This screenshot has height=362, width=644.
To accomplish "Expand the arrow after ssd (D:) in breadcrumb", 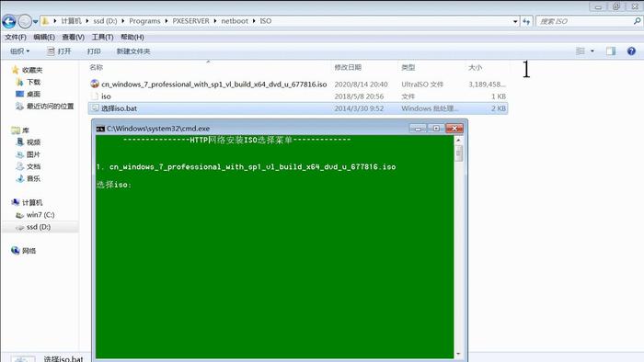I will click(x=123, y=21).
